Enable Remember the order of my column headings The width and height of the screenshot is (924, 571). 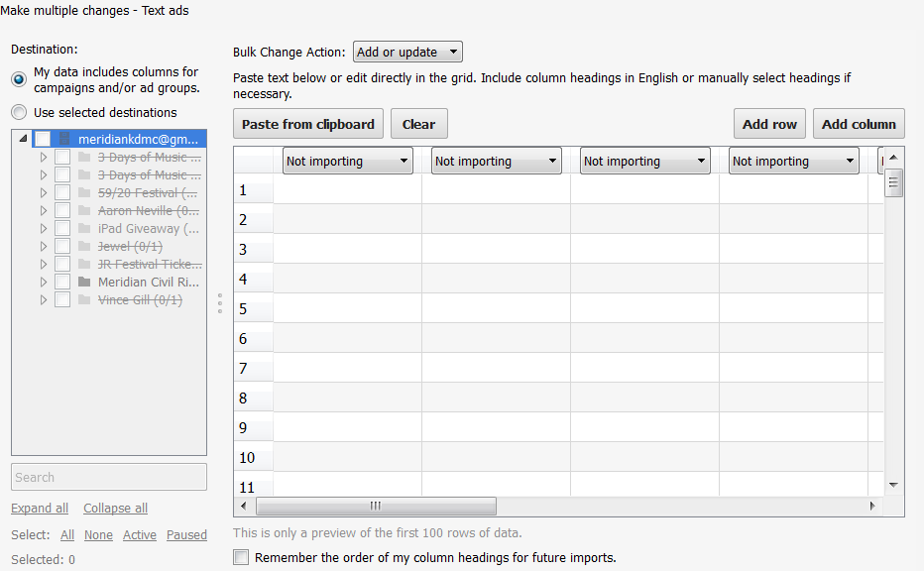coord(241,557)
